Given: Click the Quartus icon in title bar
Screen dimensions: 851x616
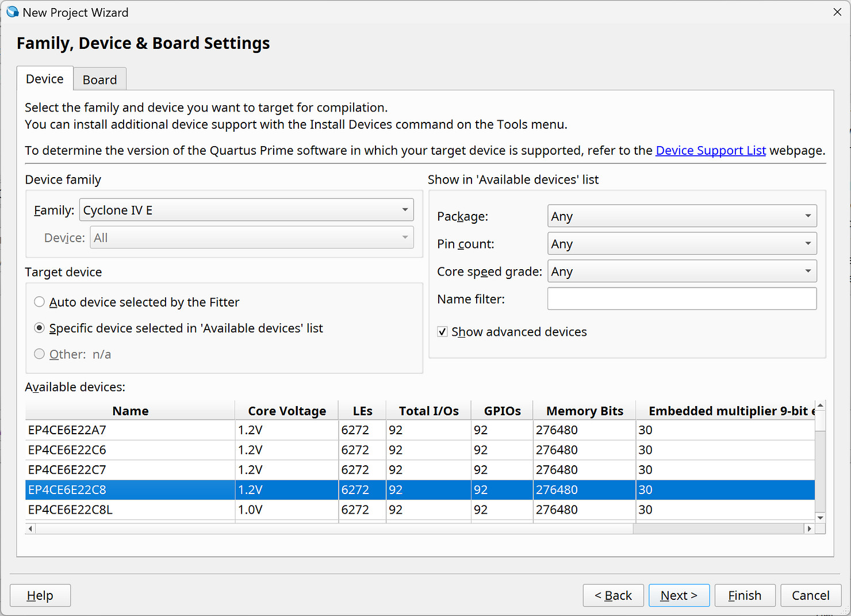Looking at the screenshot, I should click(12, 12).
